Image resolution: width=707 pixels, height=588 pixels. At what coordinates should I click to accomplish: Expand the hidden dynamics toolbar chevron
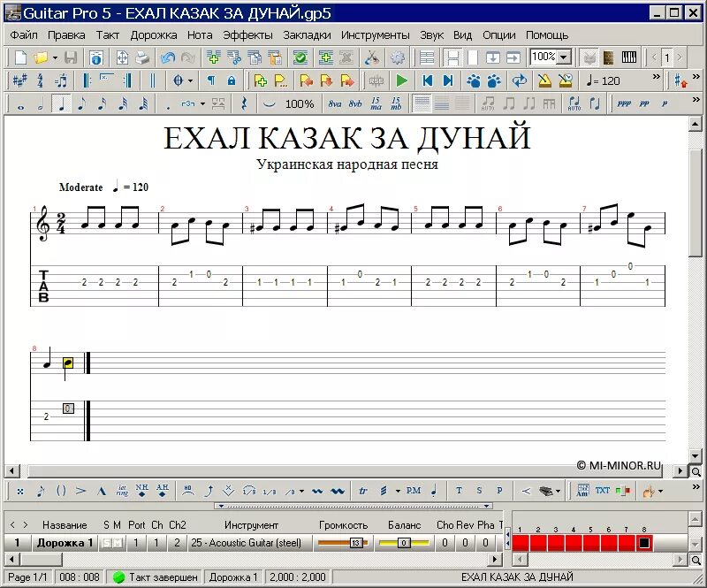696,99
